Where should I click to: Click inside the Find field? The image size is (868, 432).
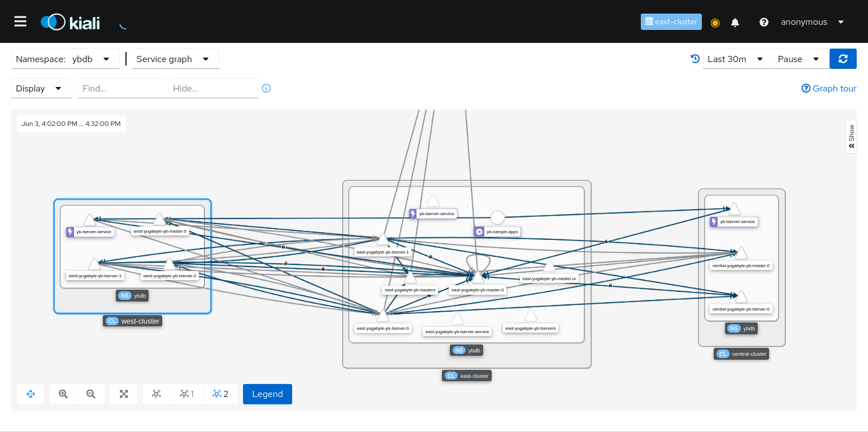[122, 88]
